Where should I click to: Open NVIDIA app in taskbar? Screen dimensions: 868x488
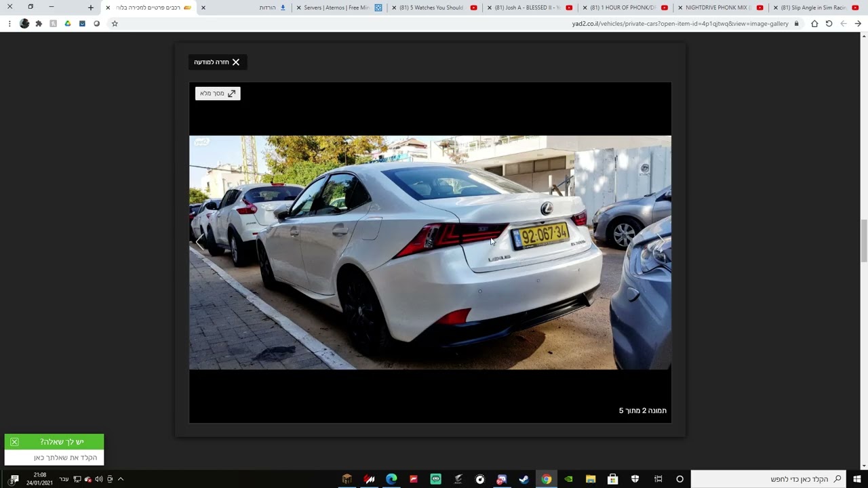tap(568, 479)
